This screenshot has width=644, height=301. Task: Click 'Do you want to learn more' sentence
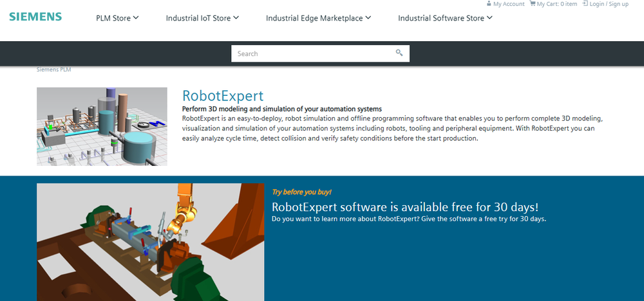click(409, 219)
